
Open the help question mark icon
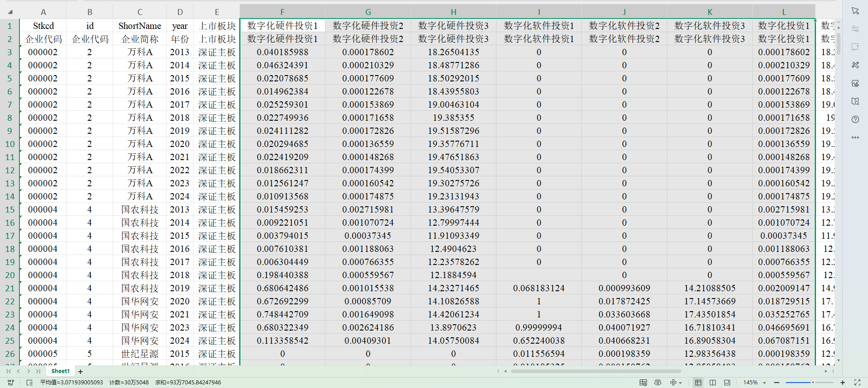click(855, 119)
